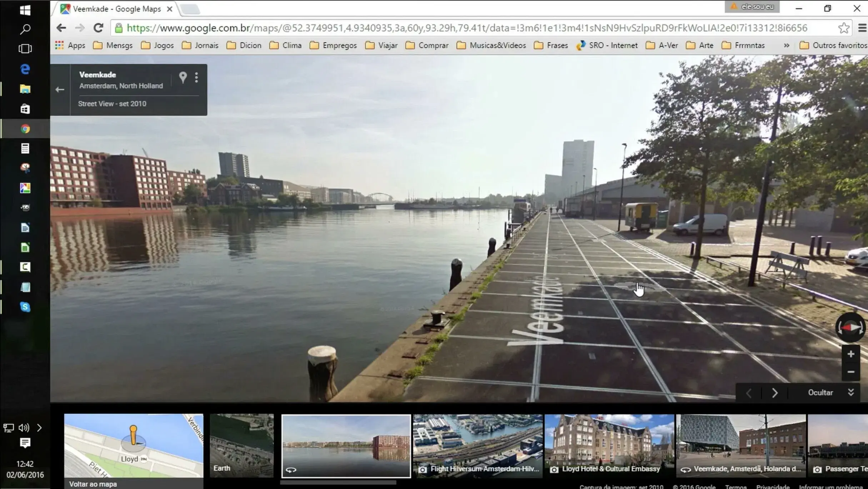868x489 pixels.
Task: Bookmark the page with the star icon
Action: tap(844, 28)
